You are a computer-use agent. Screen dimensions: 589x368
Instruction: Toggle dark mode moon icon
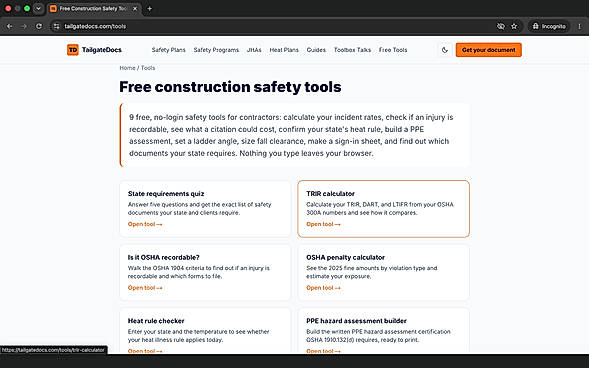[445, 50]
